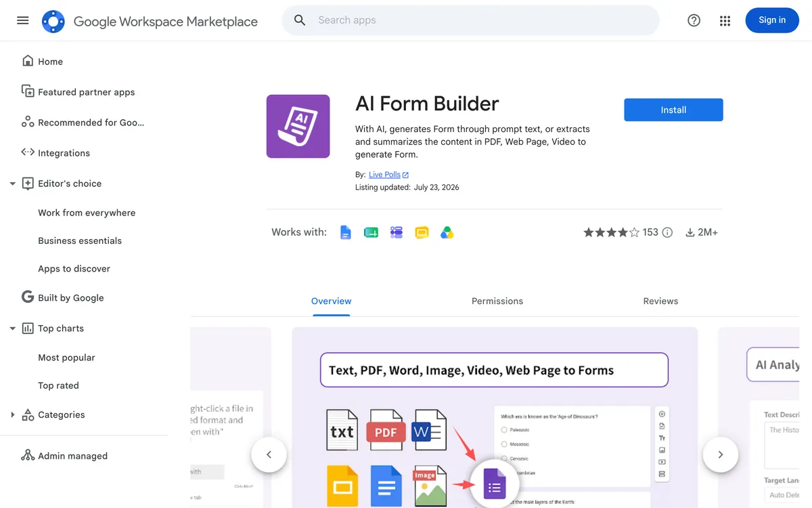Click the Listing updated July 23, 2026 text
This screenshot has height=508, width=812.
pos(407,188)
